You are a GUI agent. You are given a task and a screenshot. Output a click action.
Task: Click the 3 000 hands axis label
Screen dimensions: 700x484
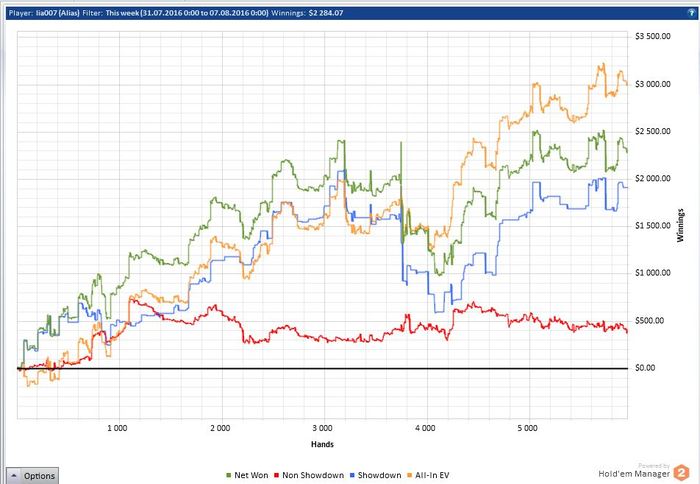(x=322, y=428)
